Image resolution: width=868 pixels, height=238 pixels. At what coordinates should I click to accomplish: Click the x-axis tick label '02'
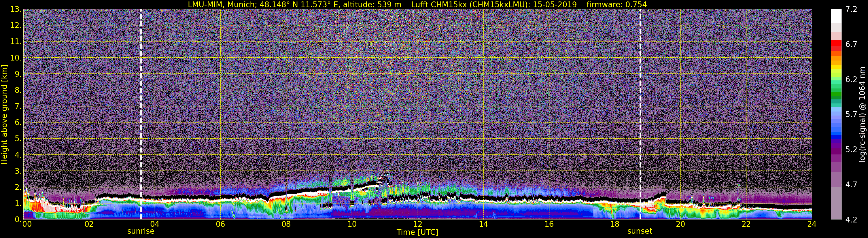click(x=89, y=224)
